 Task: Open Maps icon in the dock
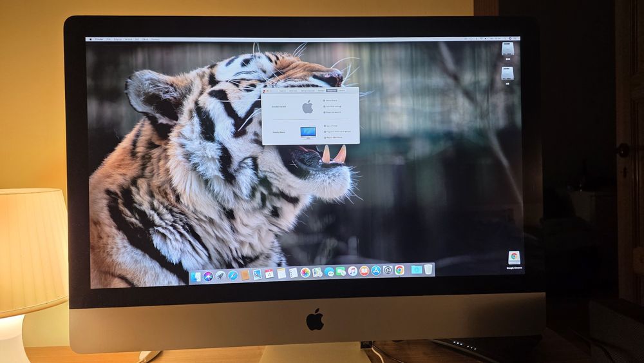(x=317, y=272)
